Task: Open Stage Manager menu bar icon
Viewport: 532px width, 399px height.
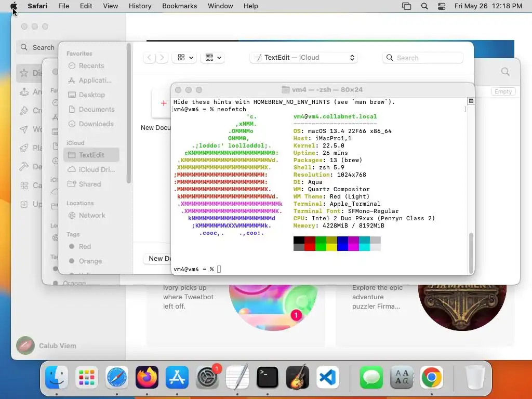Action: (x=406, y=6)
